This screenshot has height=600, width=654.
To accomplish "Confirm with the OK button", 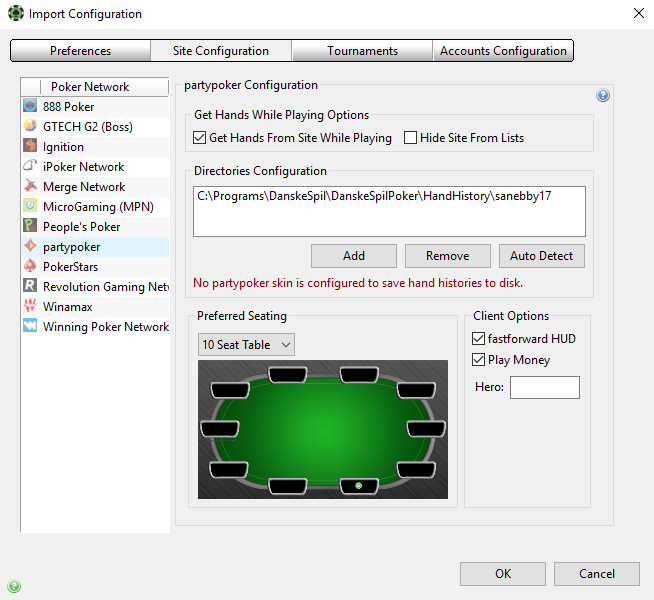I will tap(503, 574).
